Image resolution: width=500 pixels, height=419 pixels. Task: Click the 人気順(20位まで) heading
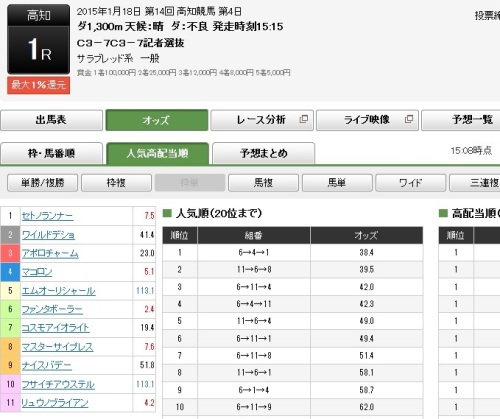[x=219, y=213]
